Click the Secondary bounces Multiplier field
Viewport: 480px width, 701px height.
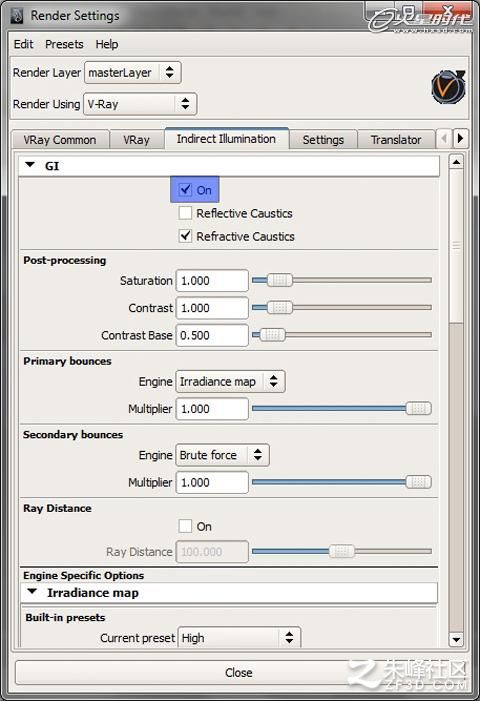coord(212,482)
